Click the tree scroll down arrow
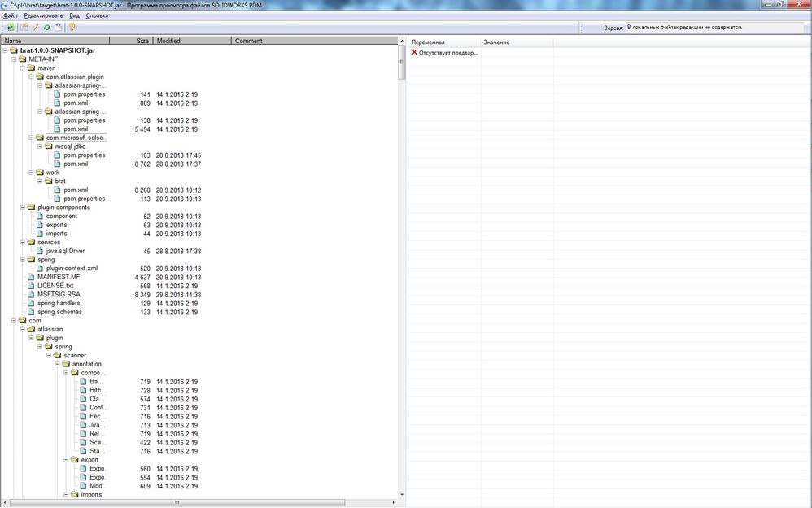 401,494
